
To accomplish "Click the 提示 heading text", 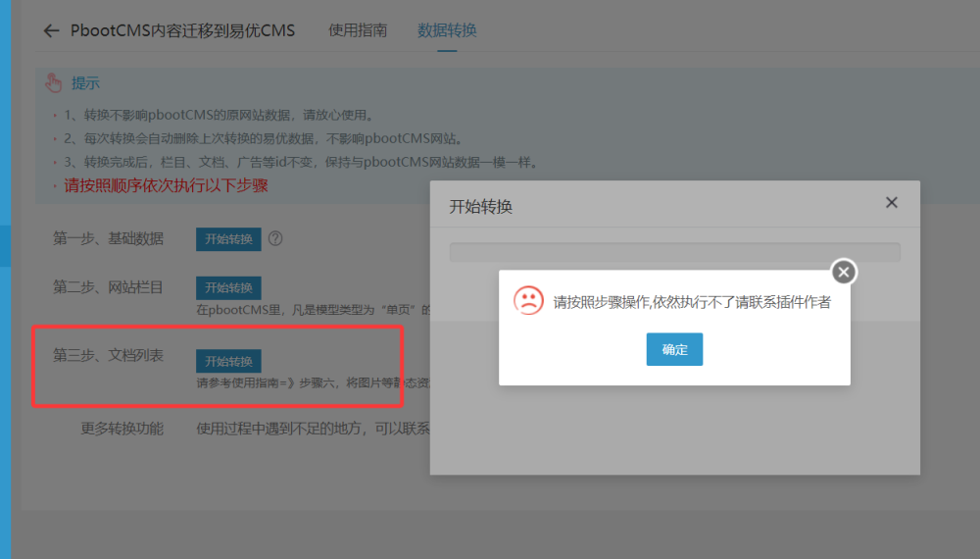I will click(x=85, y=83).
